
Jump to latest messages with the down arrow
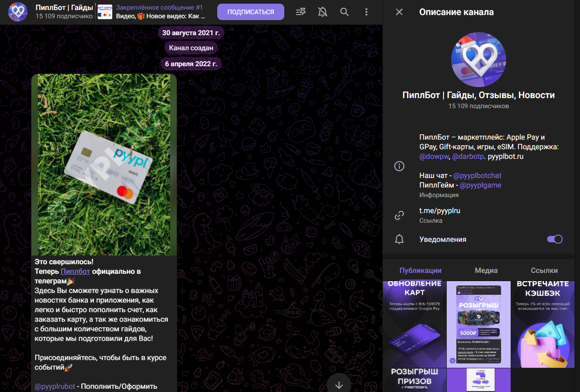point(339,384)
